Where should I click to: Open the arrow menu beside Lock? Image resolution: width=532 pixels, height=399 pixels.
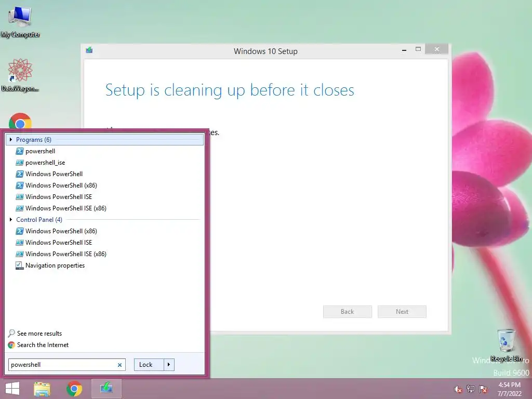(x=169, y=365)
